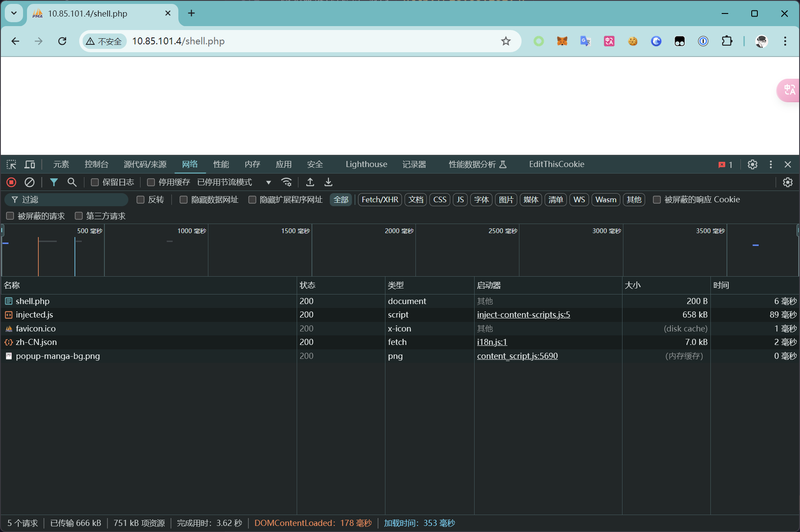Open network panel settings gear

[x=788, y=182]
